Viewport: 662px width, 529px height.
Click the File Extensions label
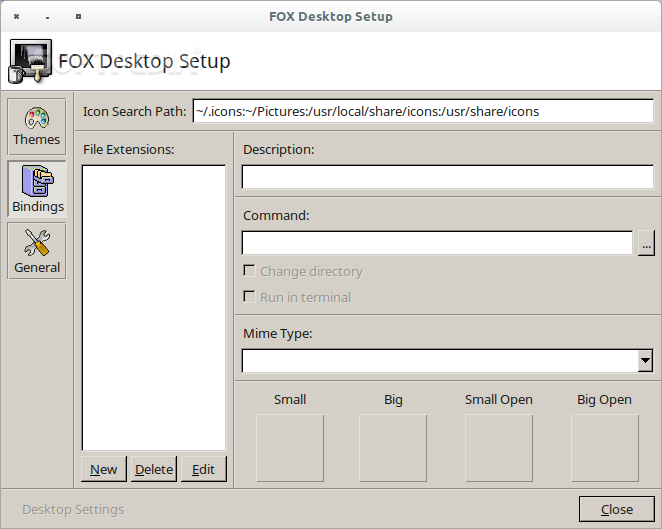pyautogui.click(x=129, y=149)
